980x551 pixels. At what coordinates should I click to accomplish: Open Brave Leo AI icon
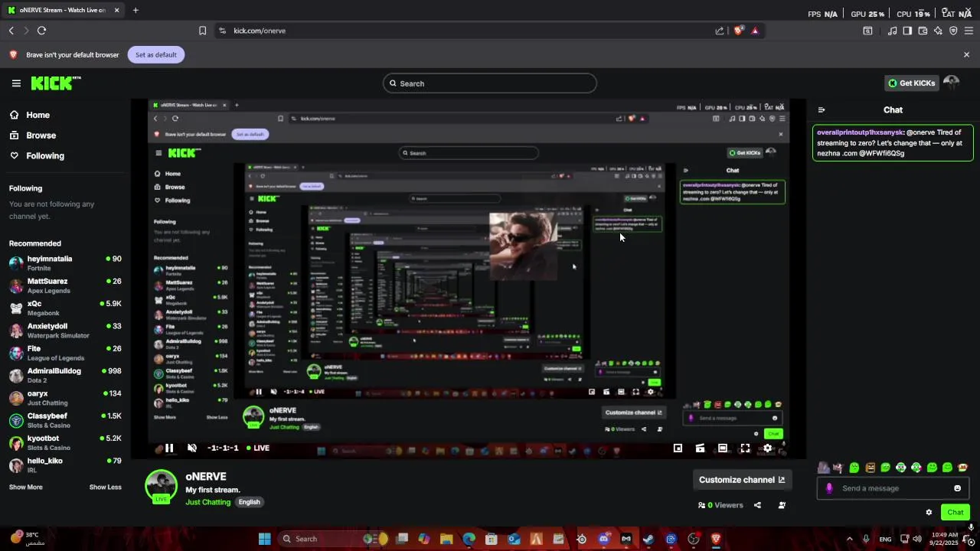click(x=938, y=31)
